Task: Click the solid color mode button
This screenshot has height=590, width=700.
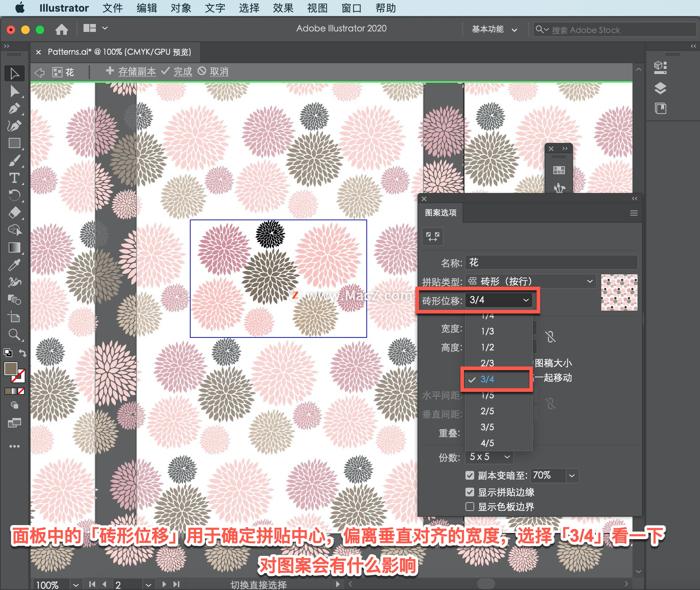Action: 8,391
